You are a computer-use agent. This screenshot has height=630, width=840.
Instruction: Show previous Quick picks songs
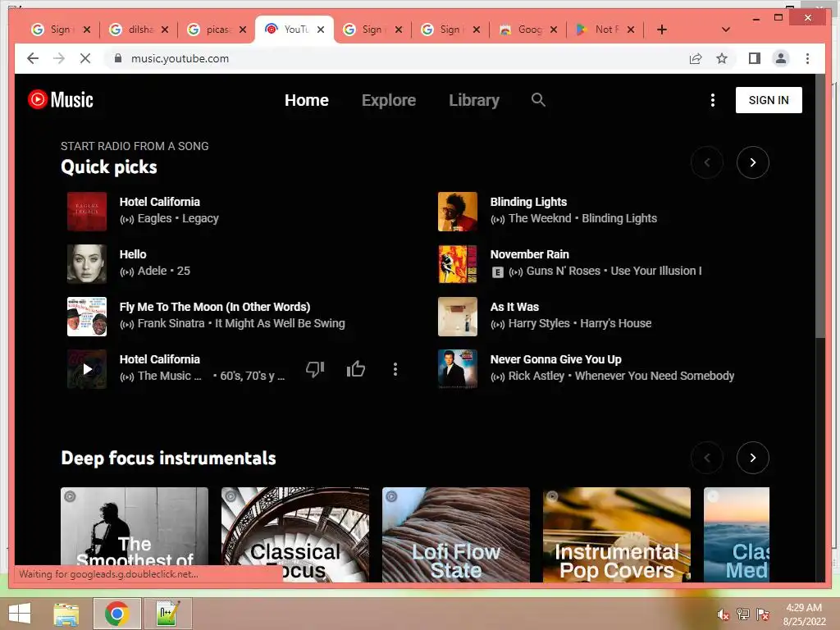707,162
